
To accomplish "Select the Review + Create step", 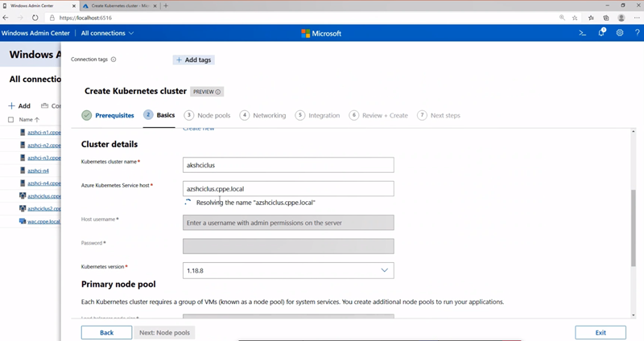I will 378,115.
